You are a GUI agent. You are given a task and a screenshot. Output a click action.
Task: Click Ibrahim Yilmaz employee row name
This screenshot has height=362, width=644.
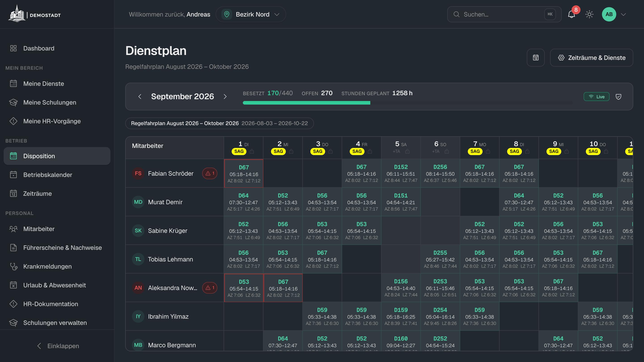click(x=168, y=316)
